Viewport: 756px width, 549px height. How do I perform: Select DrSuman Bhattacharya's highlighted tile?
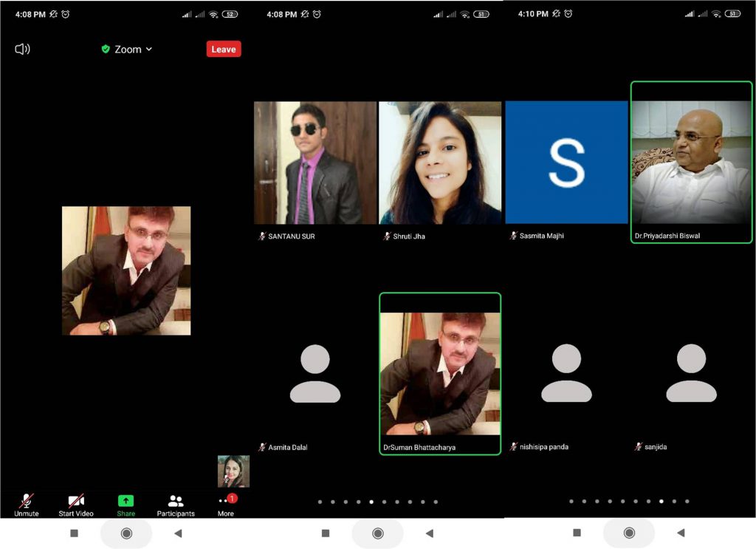(440, 373)
